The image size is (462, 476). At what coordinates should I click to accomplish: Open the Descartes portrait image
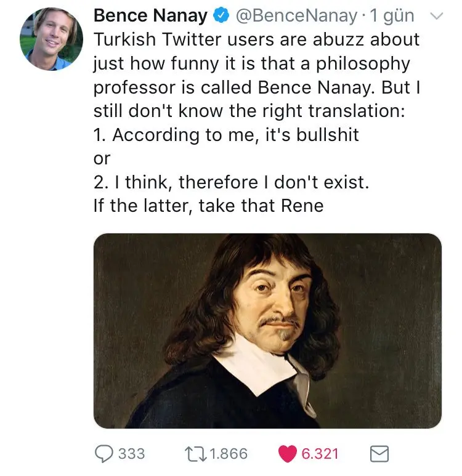click(x=267, y=331)
